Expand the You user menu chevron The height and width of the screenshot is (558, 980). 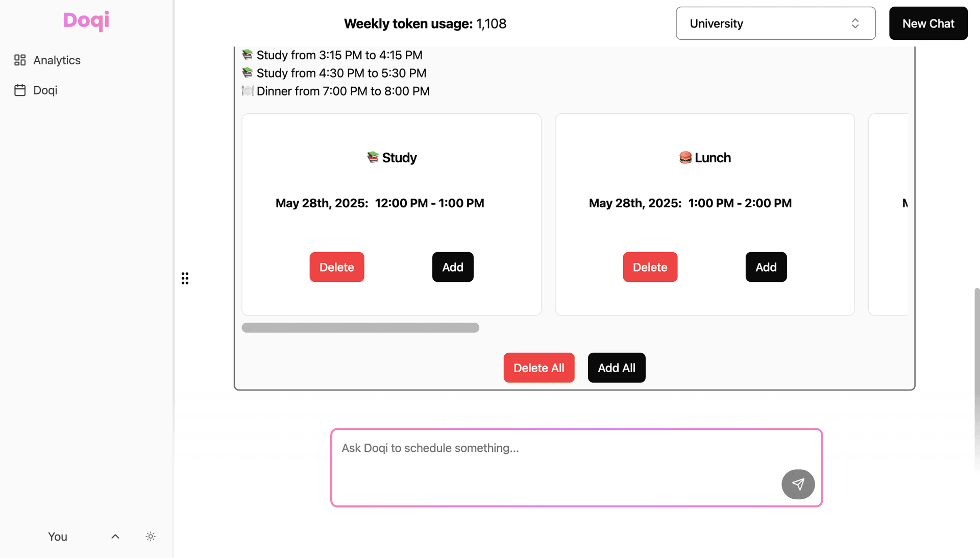pos(115,537)
